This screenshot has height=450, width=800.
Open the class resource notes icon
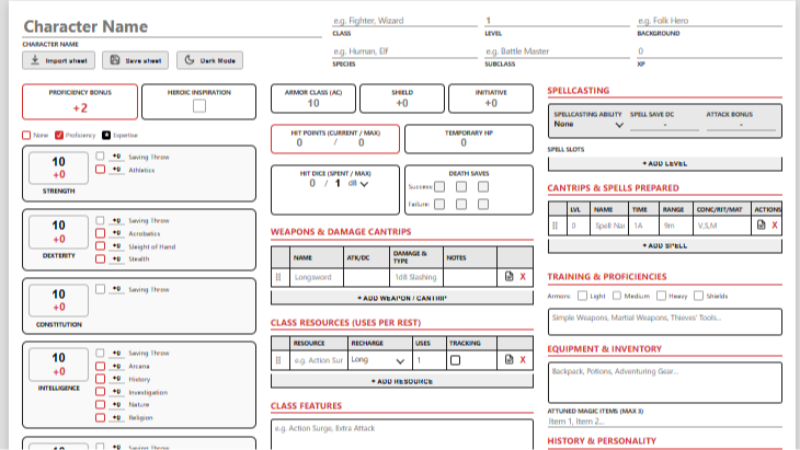(x=509, y=360)
